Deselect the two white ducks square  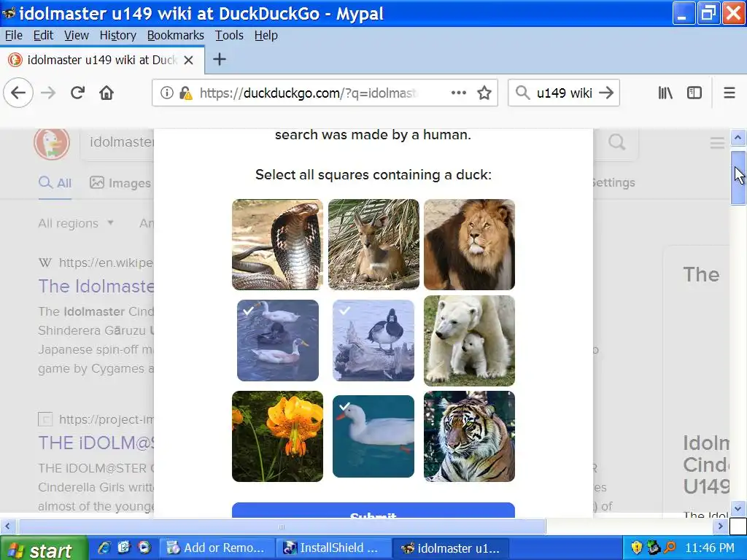point(278,341)
